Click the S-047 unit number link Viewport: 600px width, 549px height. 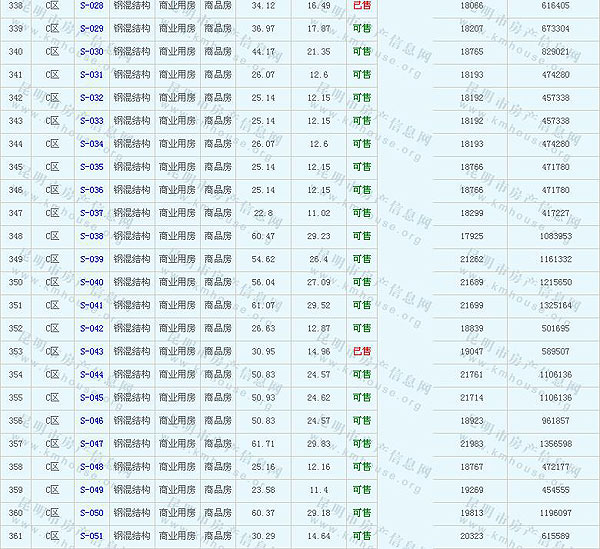pos(90,444)
